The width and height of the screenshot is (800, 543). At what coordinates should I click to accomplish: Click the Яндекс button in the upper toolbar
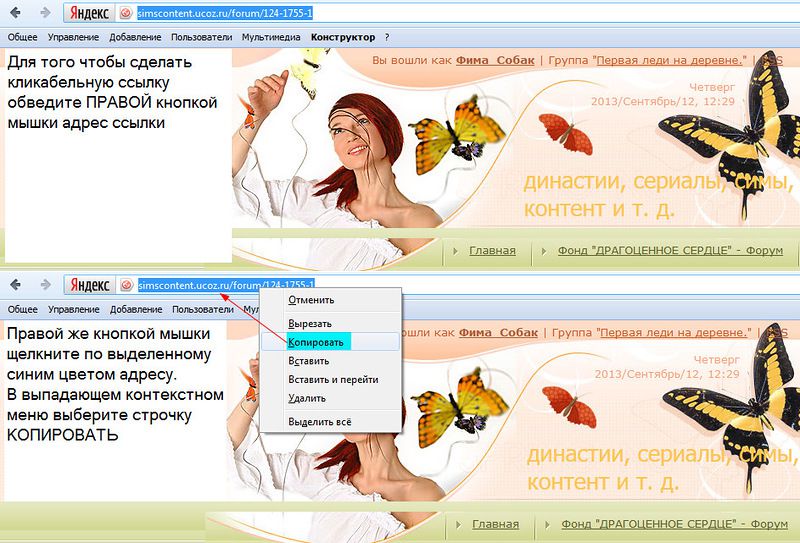(88, 14)
